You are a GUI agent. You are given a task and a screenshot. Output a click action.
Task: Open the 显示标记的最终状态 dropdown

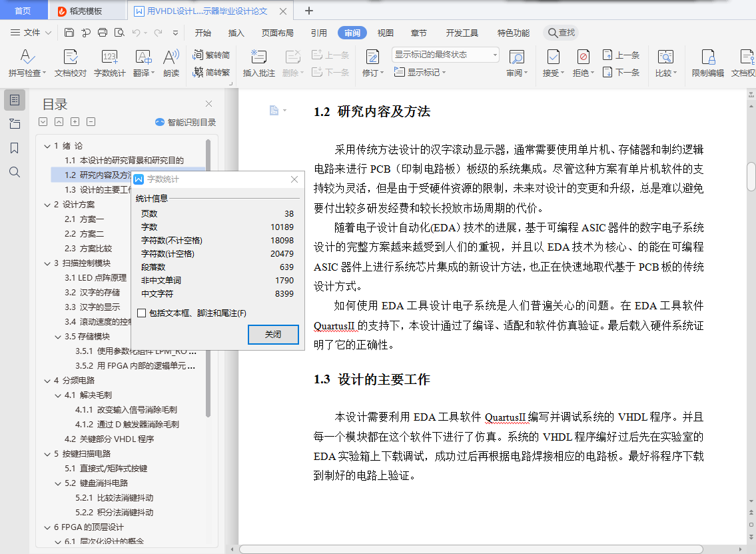445,55
